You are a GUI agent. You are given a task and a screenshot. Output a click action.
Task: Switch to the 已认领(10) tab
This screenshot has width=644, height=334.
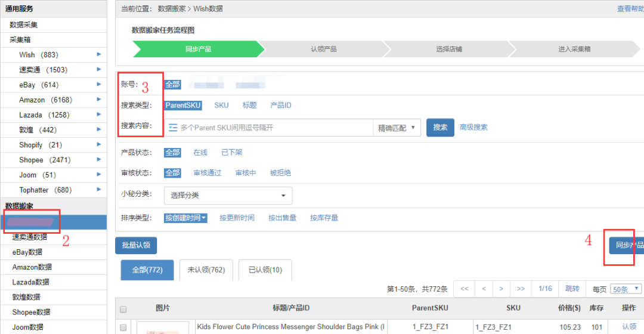(x=265, y=270)
